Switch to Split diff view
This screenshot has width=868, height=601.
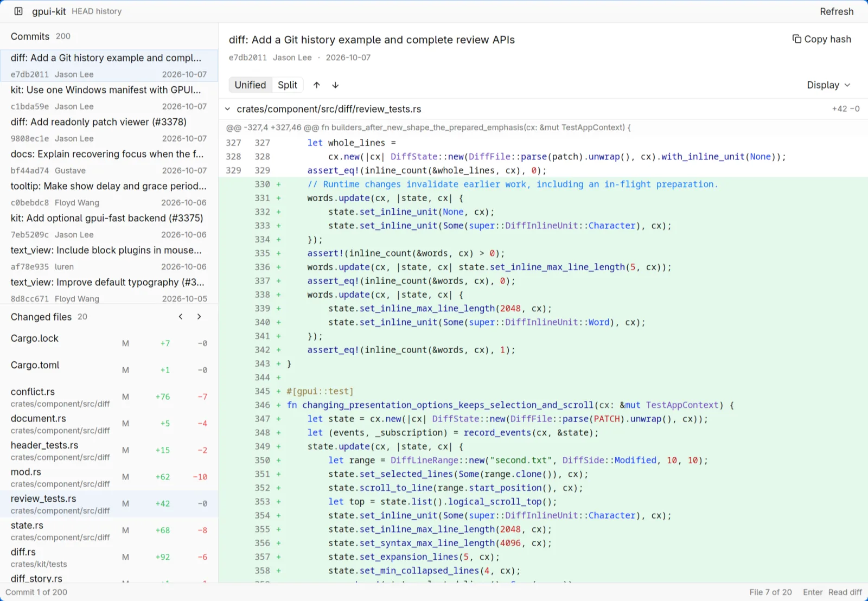[288, 85]
